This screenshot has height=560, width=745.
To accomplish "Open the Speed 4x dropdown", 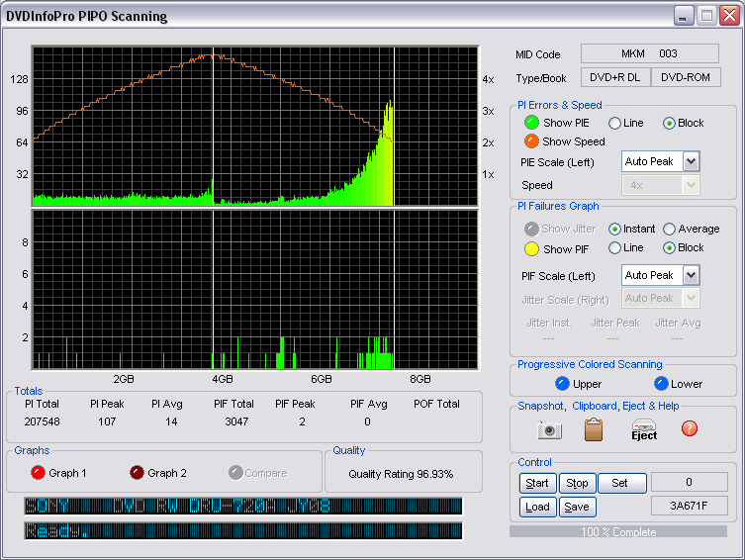I will (691, 185).
